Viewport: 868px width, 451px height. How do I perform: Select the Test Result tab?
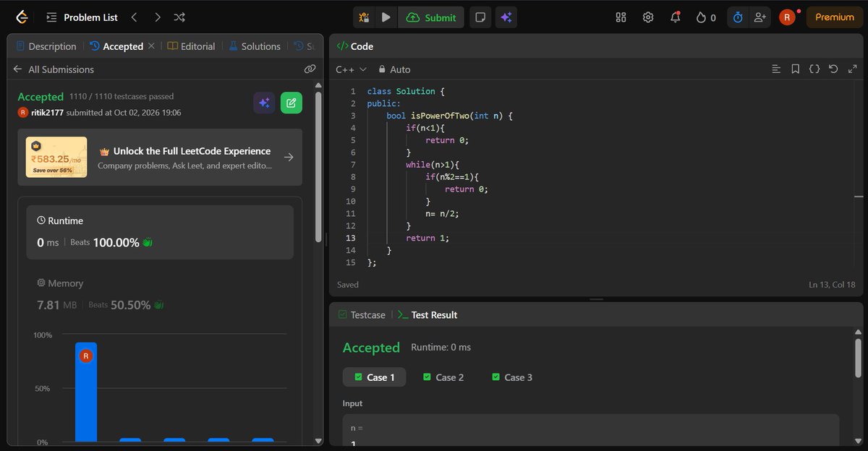[x=427, y=315]
